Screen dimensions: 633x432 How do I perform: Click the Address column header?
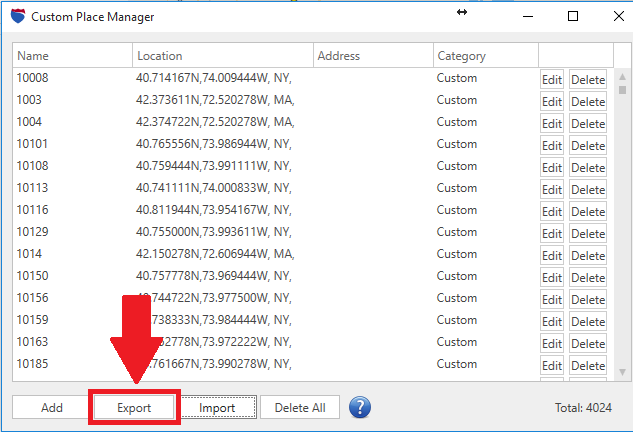(x=372, y=56)
